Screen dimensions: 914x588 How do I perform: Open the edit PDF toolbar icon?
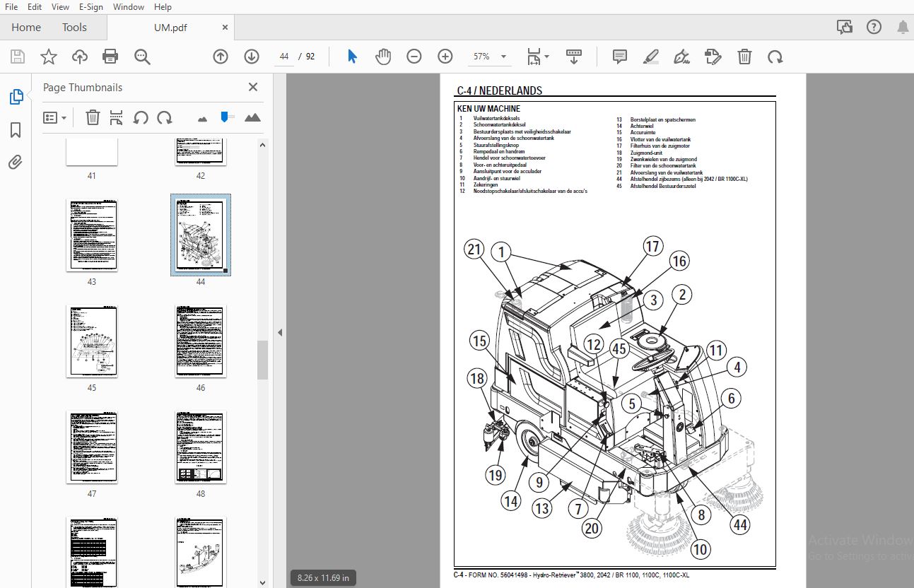pyautogui.click(x=713, y=57)
